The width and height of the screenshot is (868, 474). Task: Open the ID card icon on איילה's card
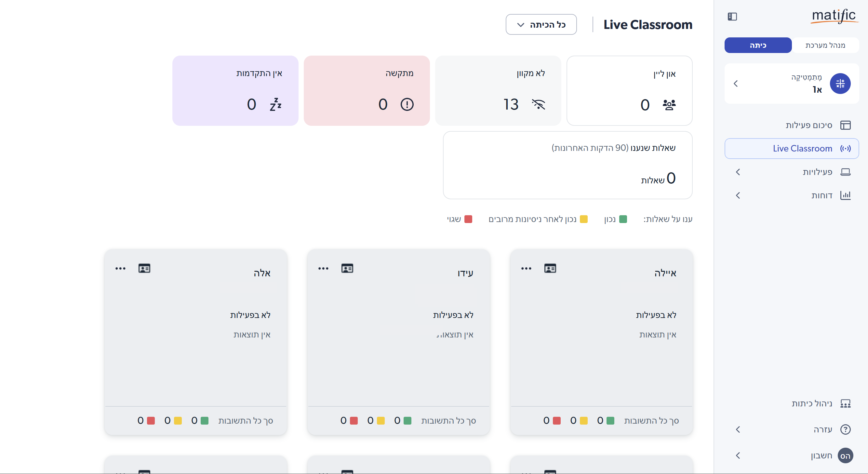[x=550, y=269]
